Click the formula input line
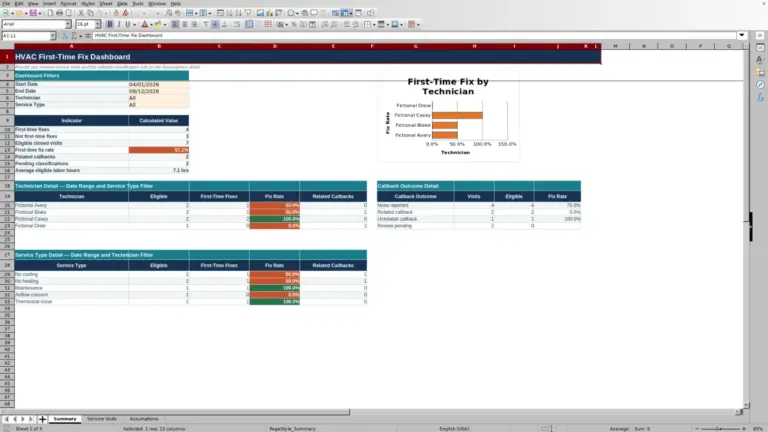This screenshot has height=432, width=768. [414, 35]
